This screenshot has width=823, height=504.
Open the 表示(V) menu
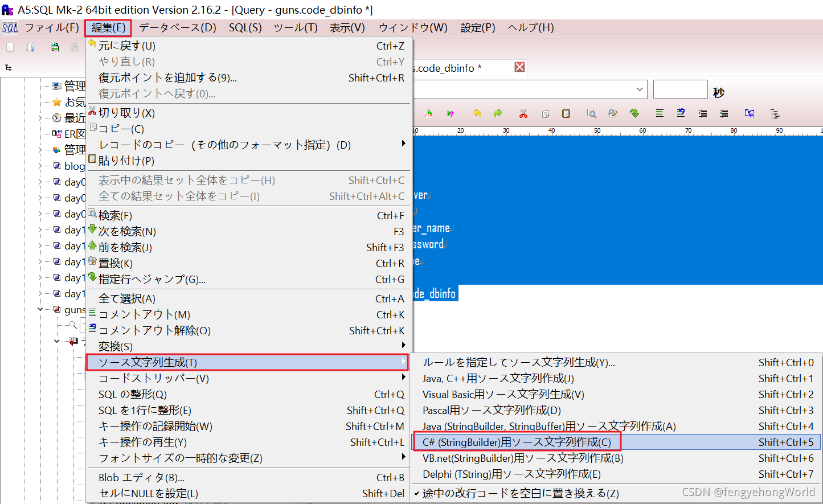(x=347, y=27)
